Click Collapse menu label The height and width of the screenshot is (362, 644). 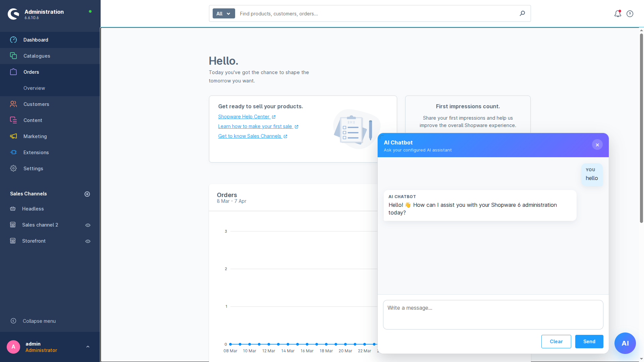39,321
